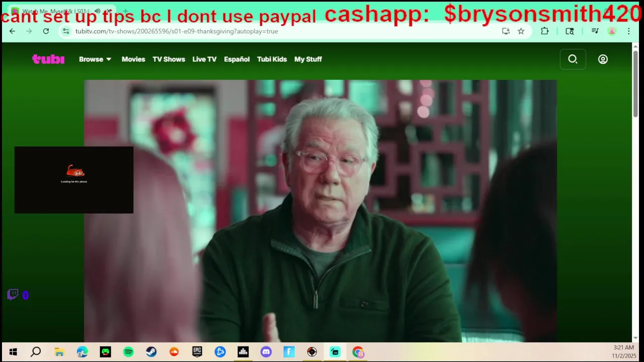Click the browser forward arrow
This screenshot has height=362, width=644.
(29, 31)
